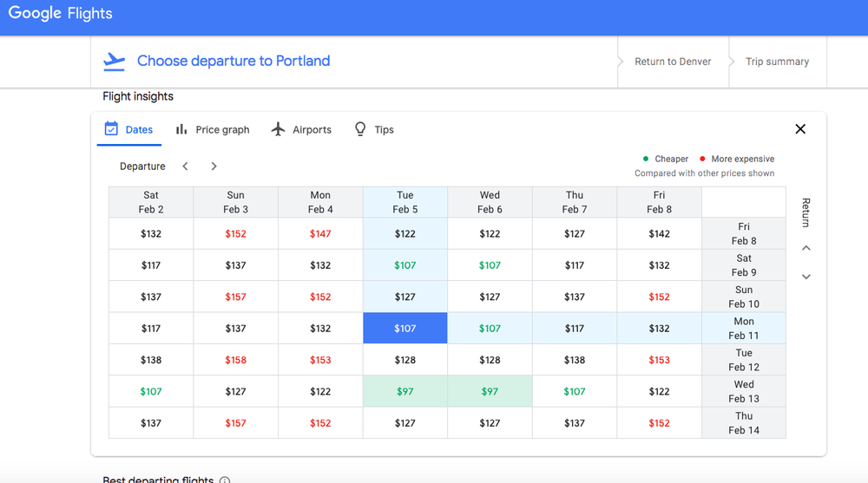868x483 pixels.
Task: Click the Choose departure to Portland heading
Action: click(233, 61)
